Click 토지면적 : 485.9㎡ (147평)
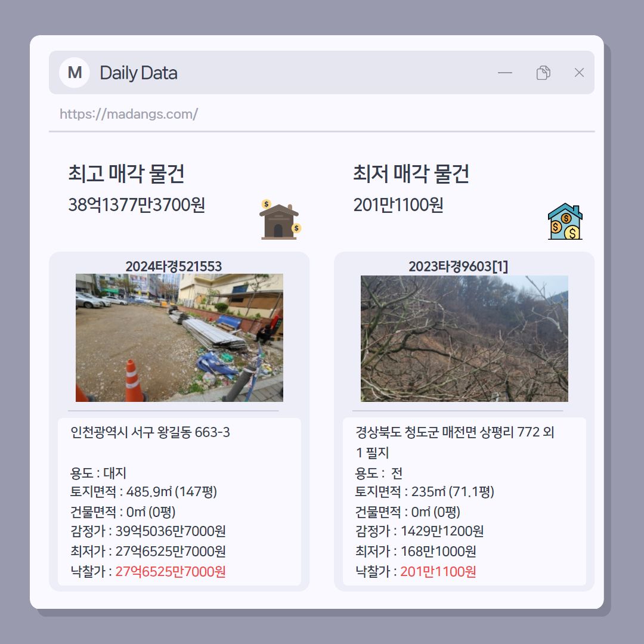Screen dimensions: 644x644 pos(143,491)
